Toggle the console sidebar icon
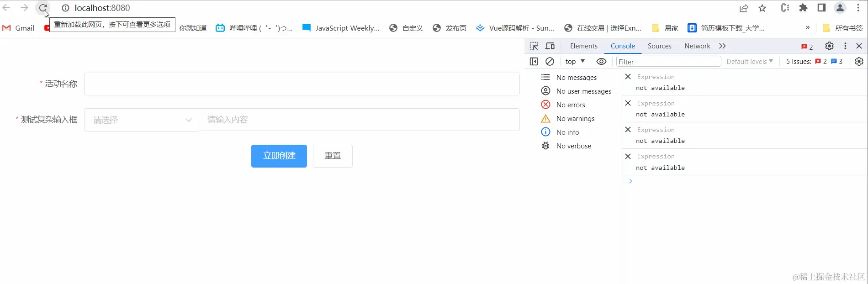The height and width of the screenshot is (284, 868). [534, 62]
